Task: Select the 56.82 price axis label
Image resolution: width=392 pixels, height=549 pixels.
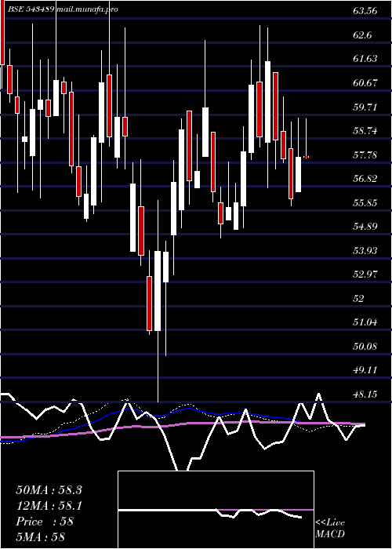Action: point(365,179)
